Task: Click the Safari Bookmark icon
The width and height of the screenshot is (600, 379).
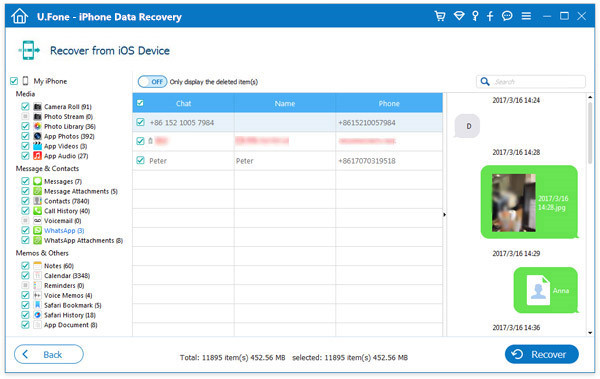Action: pyautogui.click(x=38, y=305)
